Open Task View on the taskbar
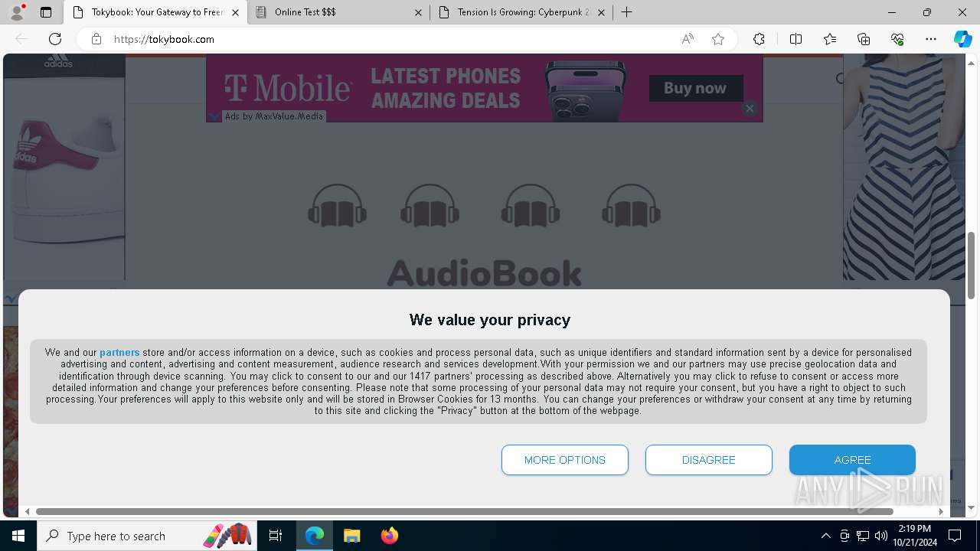 click(276, 536)
